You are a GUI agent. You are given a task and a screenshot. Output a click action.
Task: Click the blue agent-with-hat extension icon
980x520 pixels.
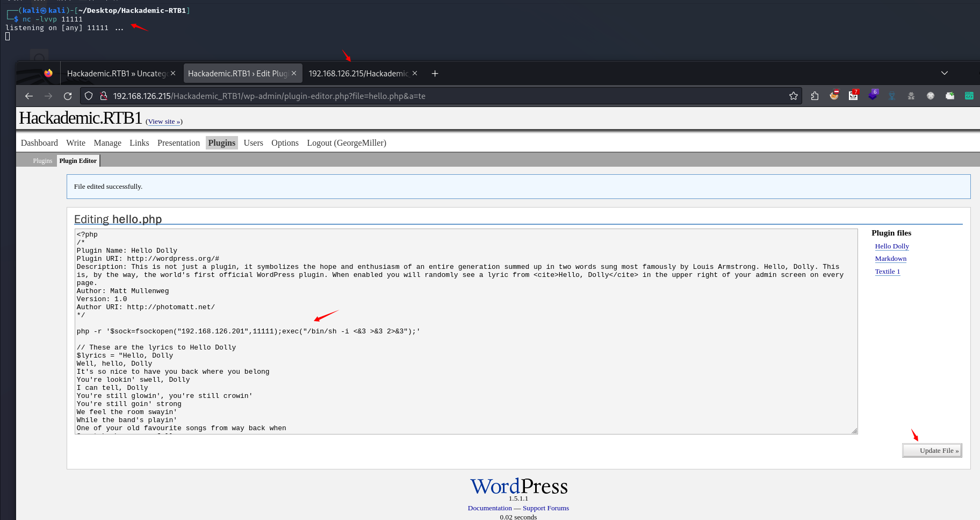(892, 96)
